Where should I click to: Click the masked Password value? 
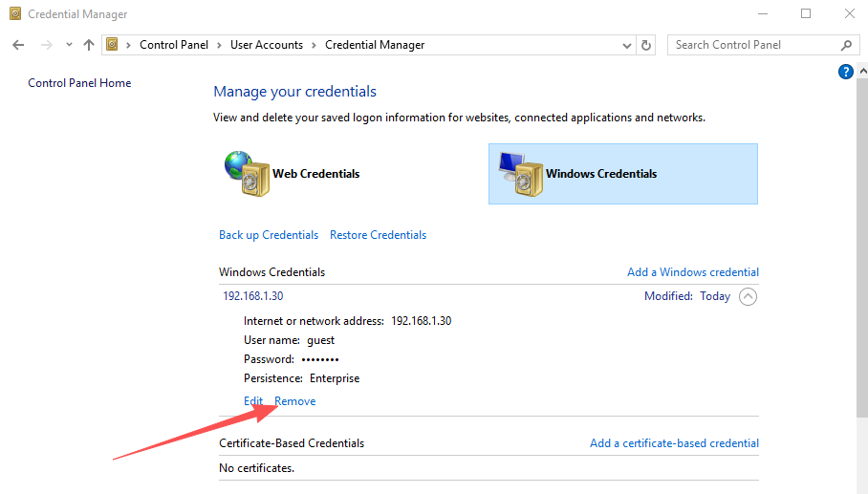pos(320,359)
